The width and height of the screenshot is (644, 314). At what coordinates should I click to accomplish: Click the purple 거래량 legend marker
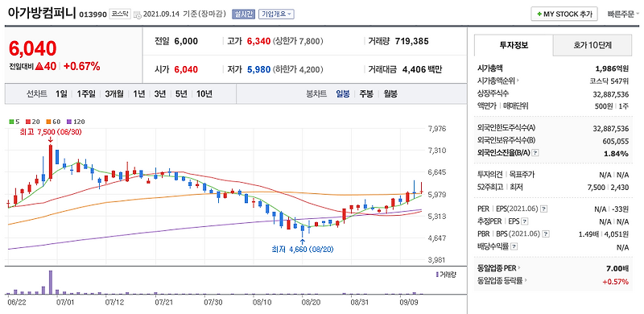[x=437, y=274]
